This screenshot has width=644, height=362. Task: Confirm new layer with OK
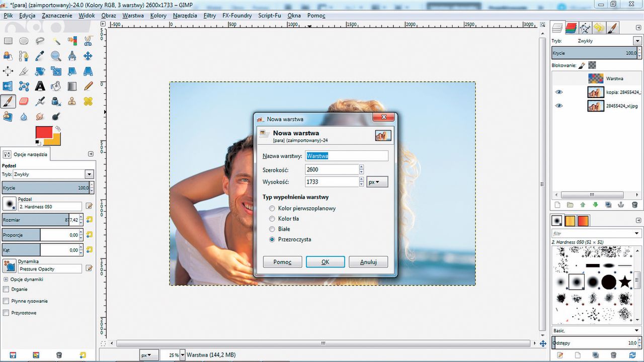[326, 262]
